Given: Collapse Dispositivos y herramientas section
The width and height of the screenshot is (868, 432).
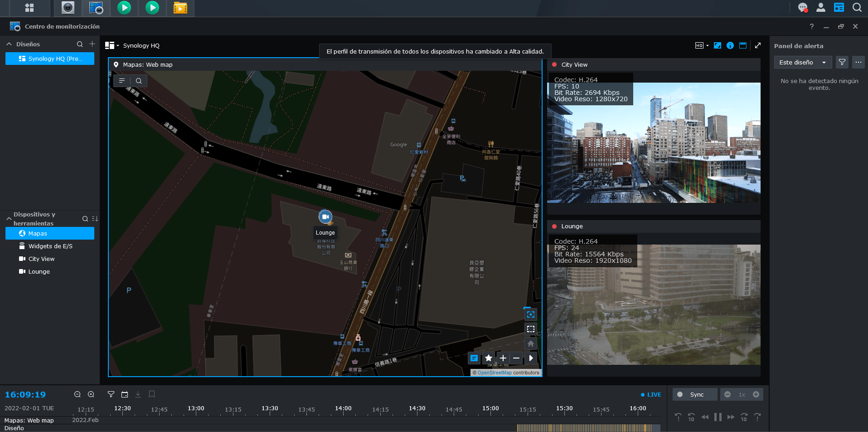Looking at the screenshot, I should (9, 219).
